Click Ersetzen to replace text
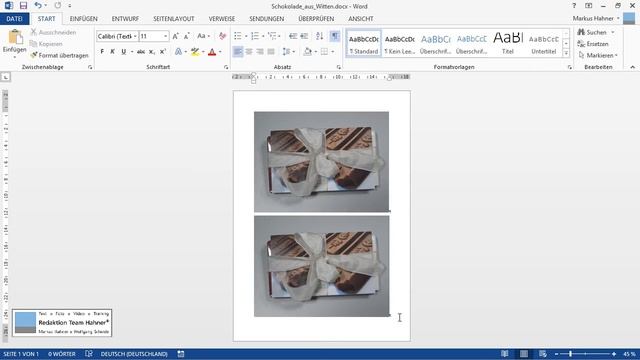640x360 pixels. coord(593,44)
